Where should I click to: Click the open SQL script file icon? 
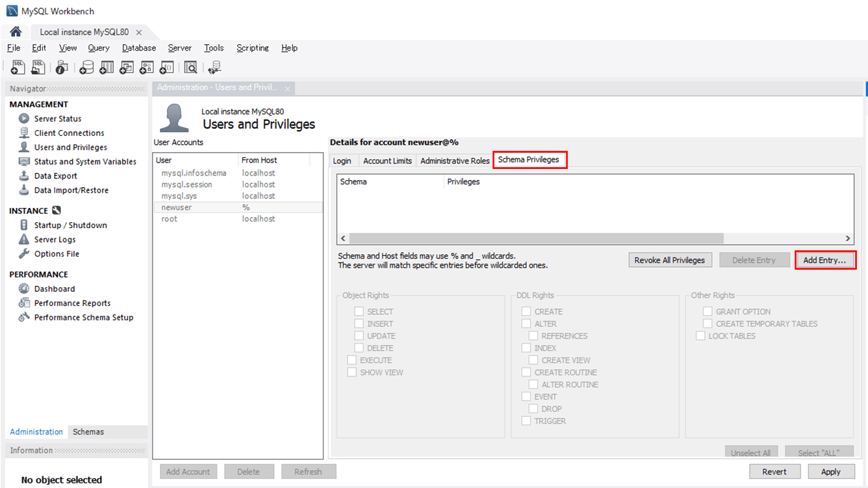click(38, 67)
